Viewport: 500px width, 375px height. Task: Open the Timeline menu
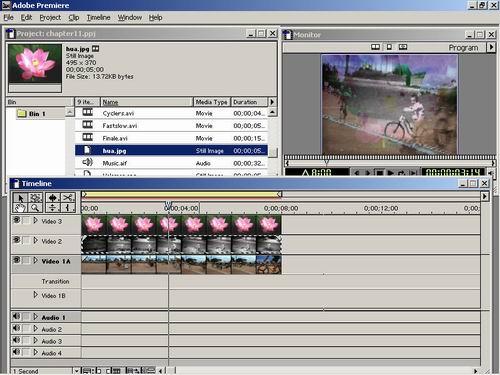tap(98, 17)
